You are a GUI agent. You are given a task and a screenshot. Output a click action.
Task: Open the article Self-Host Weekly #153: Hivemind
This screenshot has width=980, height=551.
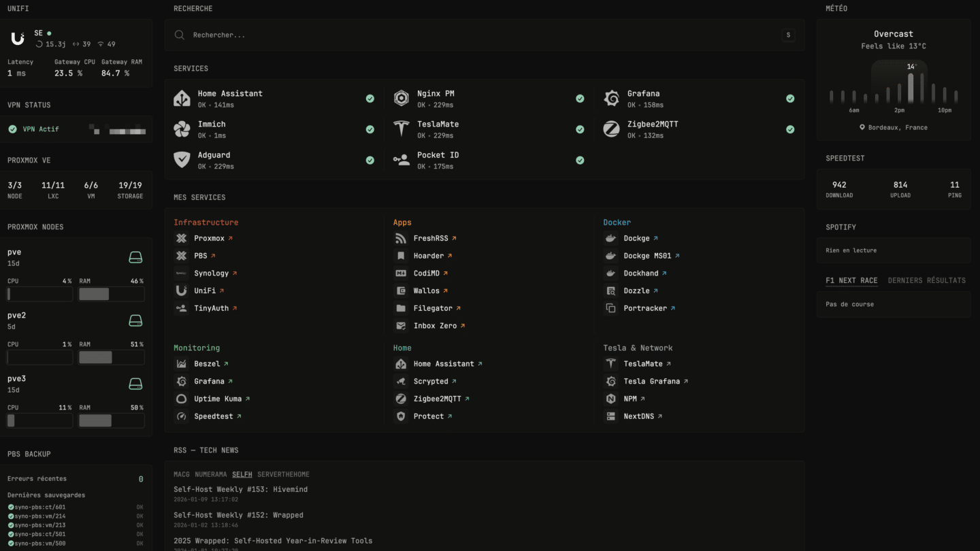(x=240, y=489)
